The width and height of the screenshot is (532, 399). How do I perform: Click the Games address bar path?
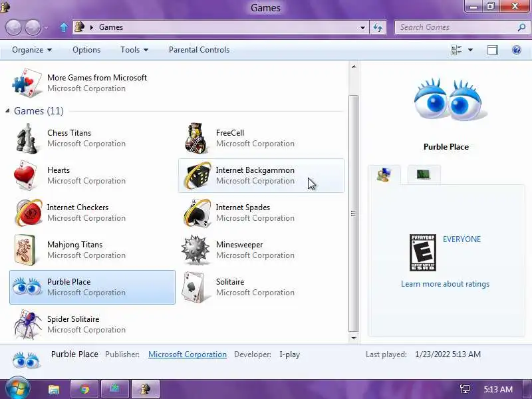[x=111, y=27]
